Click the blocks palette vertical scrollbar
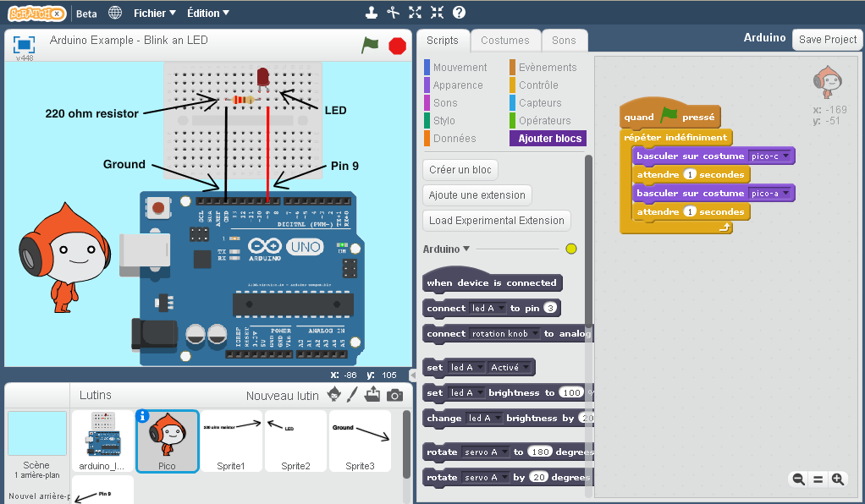The width and height of the screenshot is (865, 504). click(x=588, y=241)
